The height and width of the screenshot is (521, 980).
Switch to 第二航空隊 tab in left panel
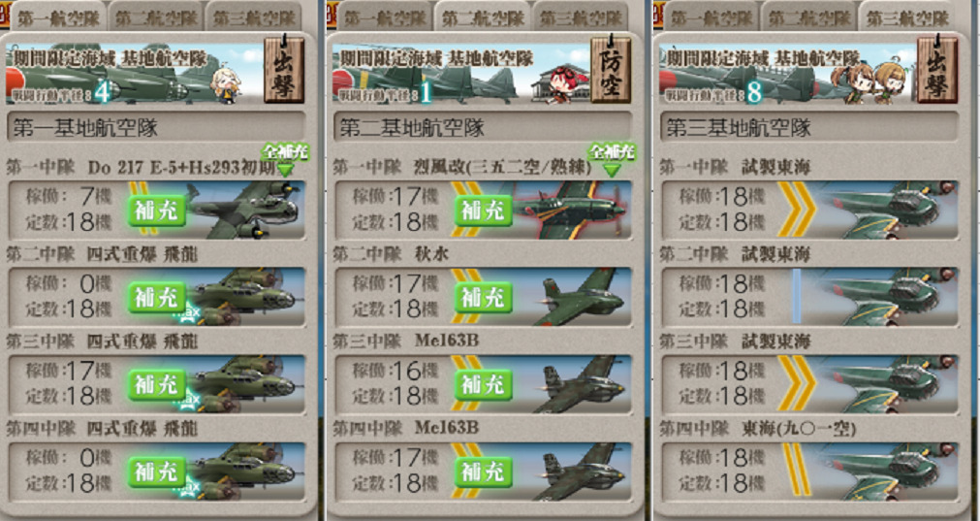tap(156, 16)
